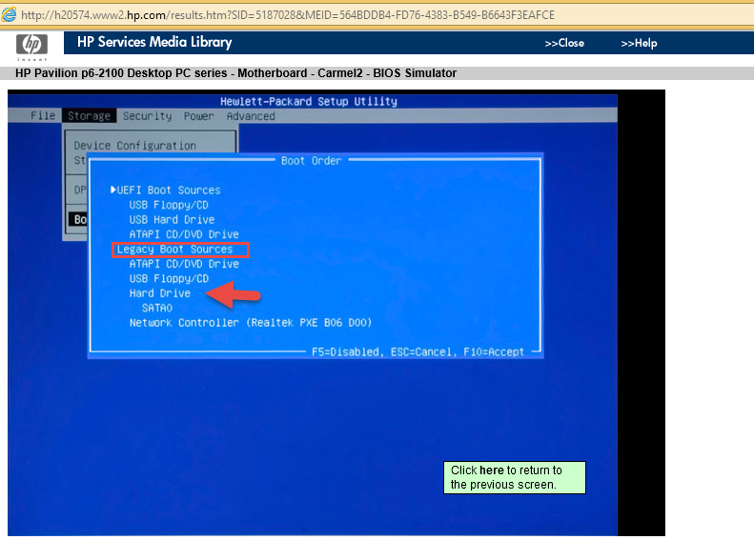Select ATAPI CD/DVD Drive under UEFI sources
The image size is (754, 560).
tap(184, 234)
